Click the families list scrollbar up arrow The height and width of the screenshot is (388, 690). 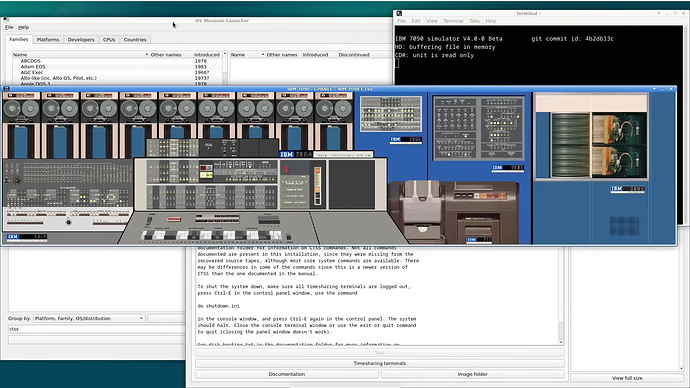(x=225, y=54)
